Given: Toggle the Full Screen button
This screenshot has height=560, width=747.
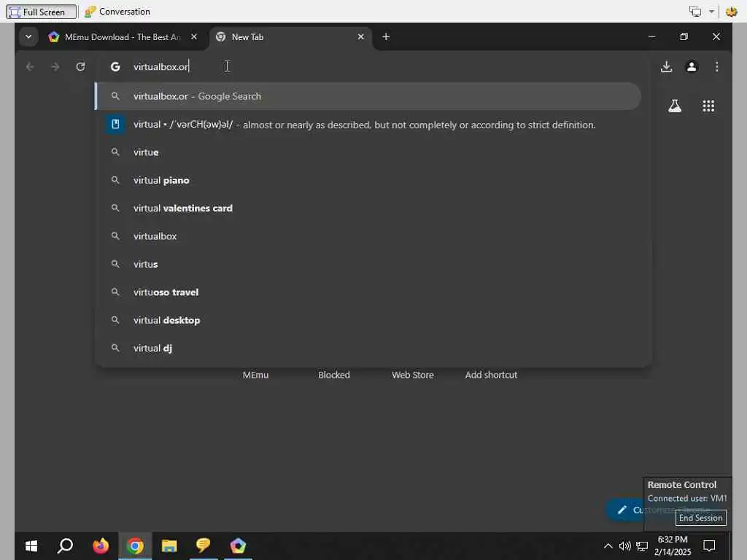Looking at the screenshot, I should pyautogui.click(x=42, y=12).
